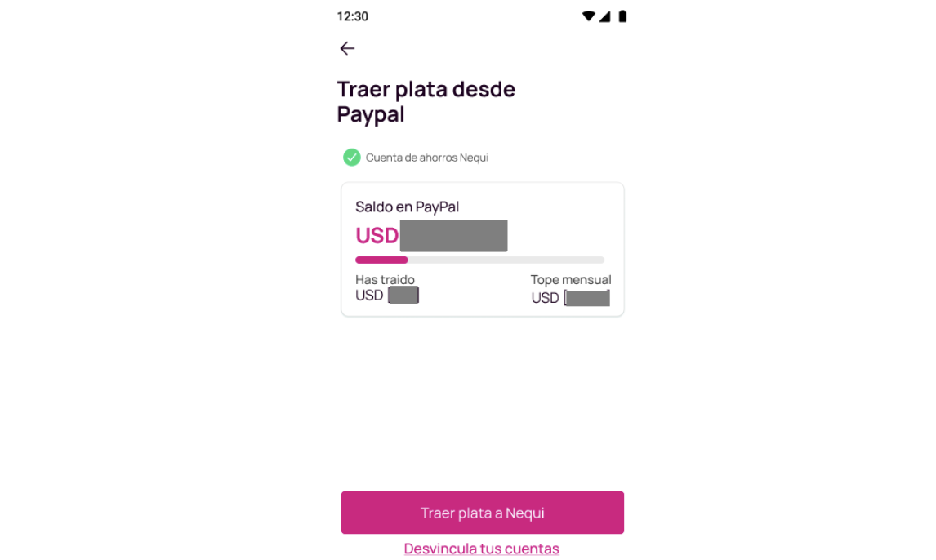The height and width of the screenshot is (560, 936).
Task: Click the large pink USD balance text
Action: 377,236
